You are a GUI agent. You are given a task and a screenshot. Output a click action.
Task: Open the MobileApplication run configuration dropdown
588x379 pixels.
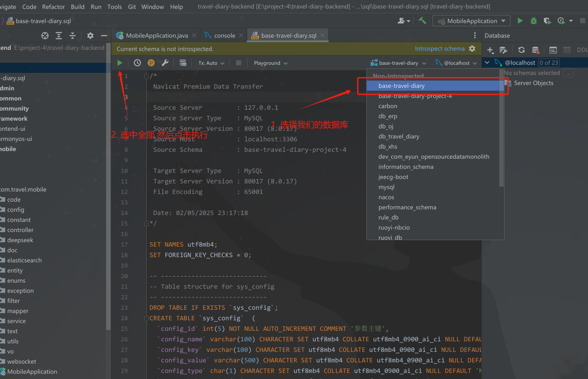pyautogui.click(x=471, y=21)
